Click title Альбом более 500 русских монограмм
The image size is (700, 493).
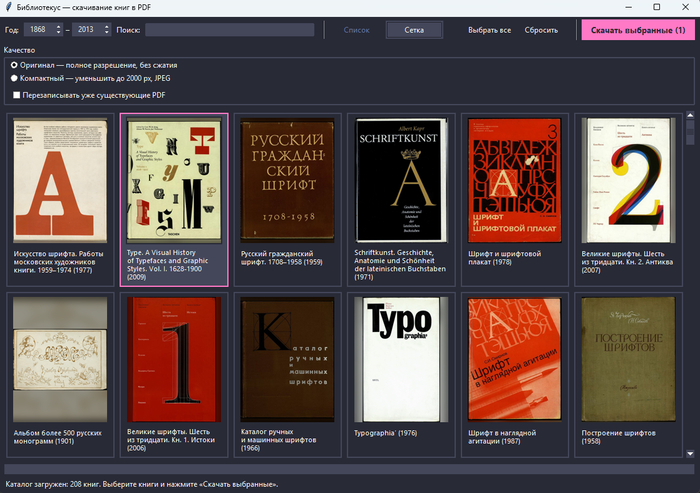58,437
